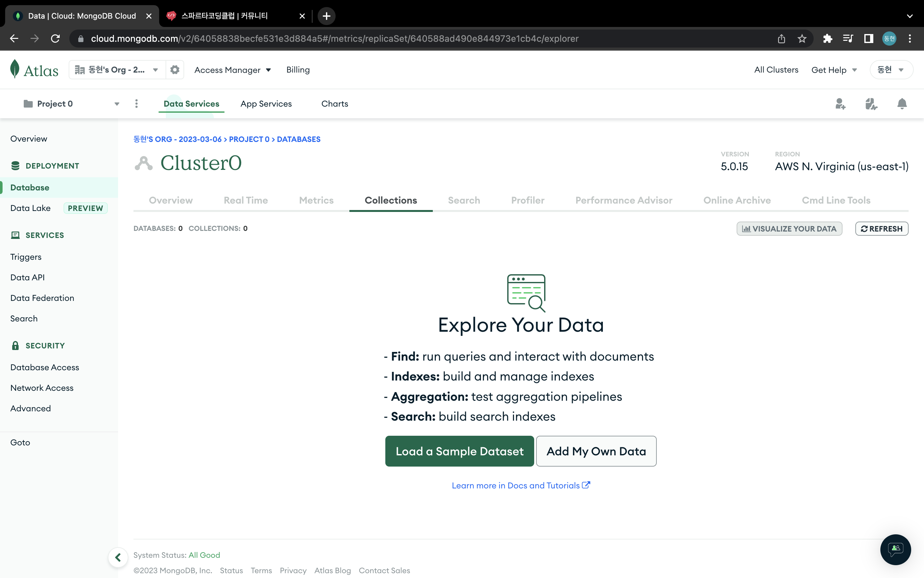Open the 동현 user account menu
The image size is (924, 578).
[x=891, y=70]
